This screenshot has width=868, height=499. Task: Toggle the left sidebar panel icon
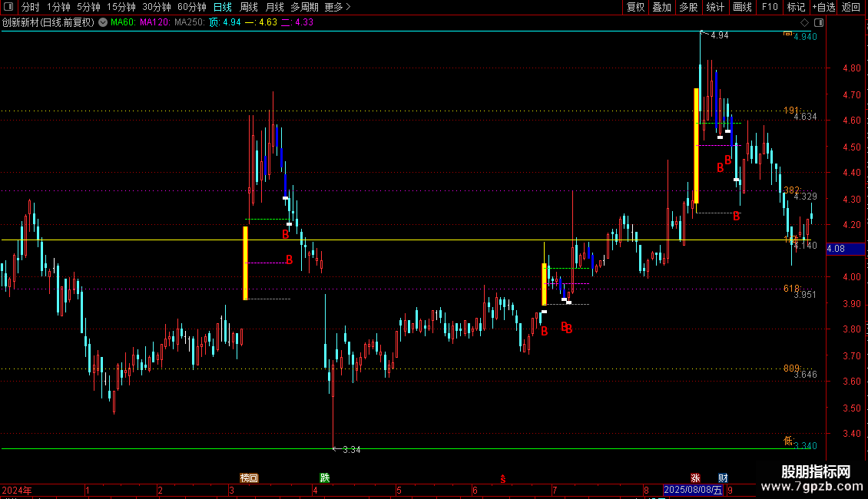coord(8,7)
